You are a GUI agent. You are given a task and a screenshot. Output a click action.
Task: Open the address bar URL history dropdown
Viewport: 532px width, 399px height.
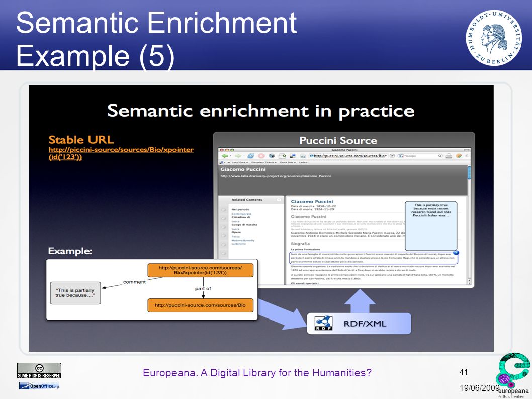pyautogui.click(x=386, y=156)
